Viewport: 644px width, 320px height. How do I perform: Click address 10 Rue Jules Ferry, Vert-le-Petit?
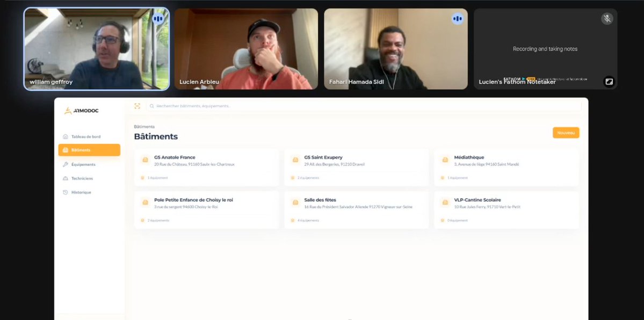(x=487, y=207)
